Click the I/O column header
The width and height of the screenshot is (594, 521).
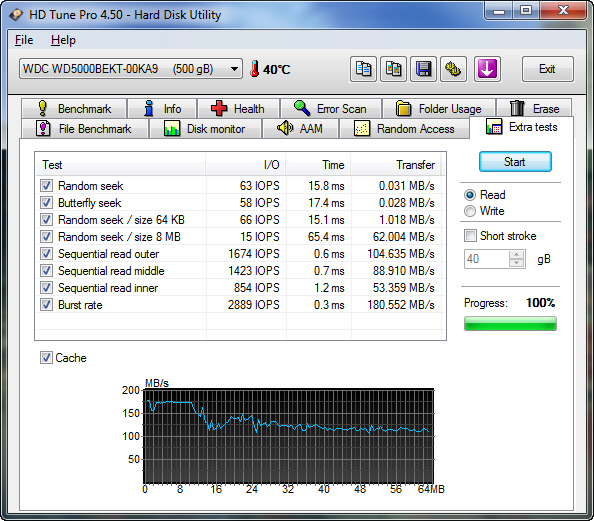coord(246,165)
